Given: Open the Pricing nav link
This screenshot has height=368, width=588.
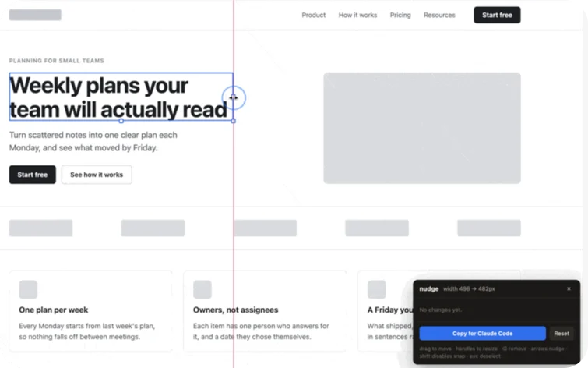Looking at the screenshot, I should (x=400, y=15).
